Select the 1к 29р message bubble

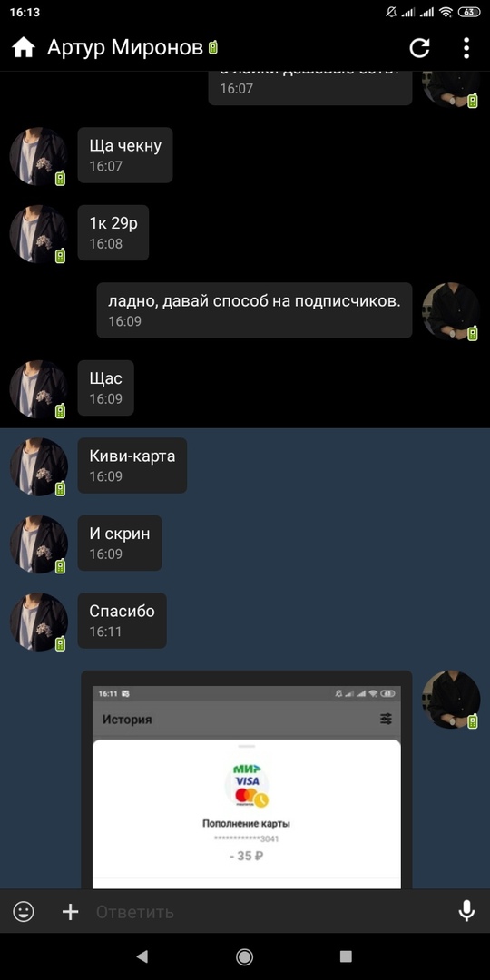tap(113, 232)
